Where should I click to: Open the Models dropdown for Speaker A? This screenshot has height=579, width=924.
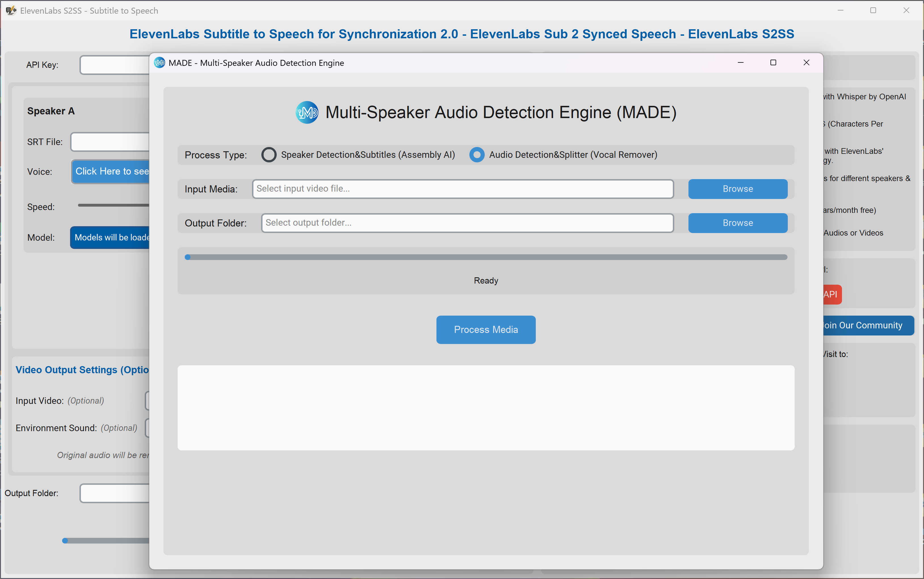(111, 238)
